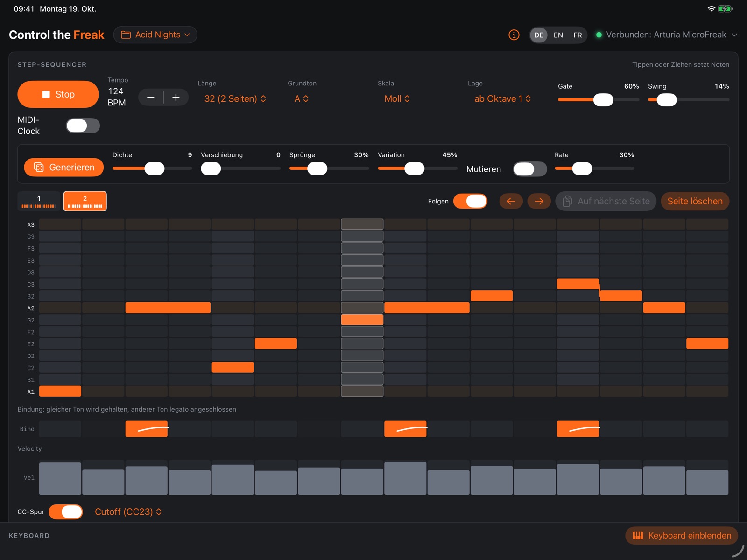Open the info icon next to language selector

[514, 35]
